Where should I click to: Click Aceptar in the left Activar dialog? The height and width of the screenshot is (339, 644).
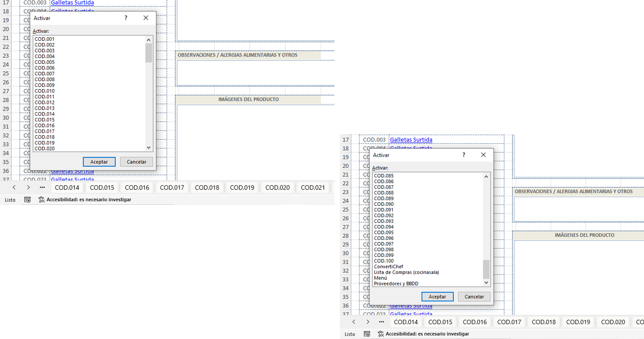pos(99,162)
